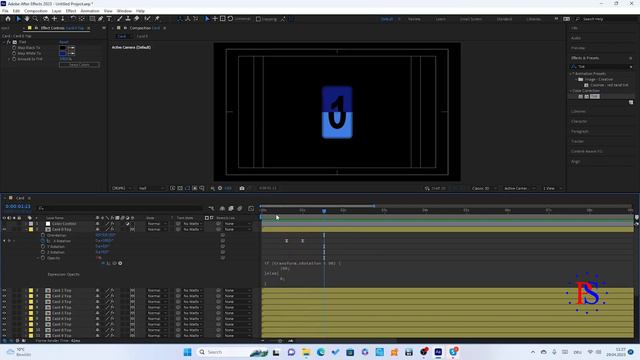Open the File menu
640x360 pixels.
[x=5, y=11]
